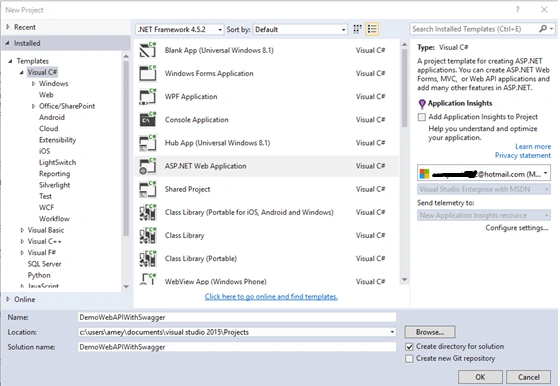Select the Class Library (Portable for iOS, Android and Windows) icon

coord(148,212)
